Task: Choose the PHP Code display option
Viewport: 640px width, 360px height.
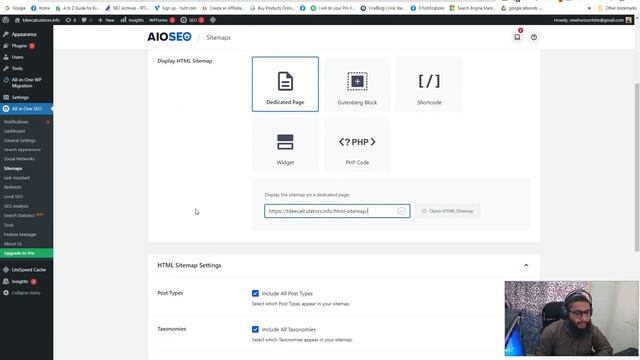Action: 357,144
